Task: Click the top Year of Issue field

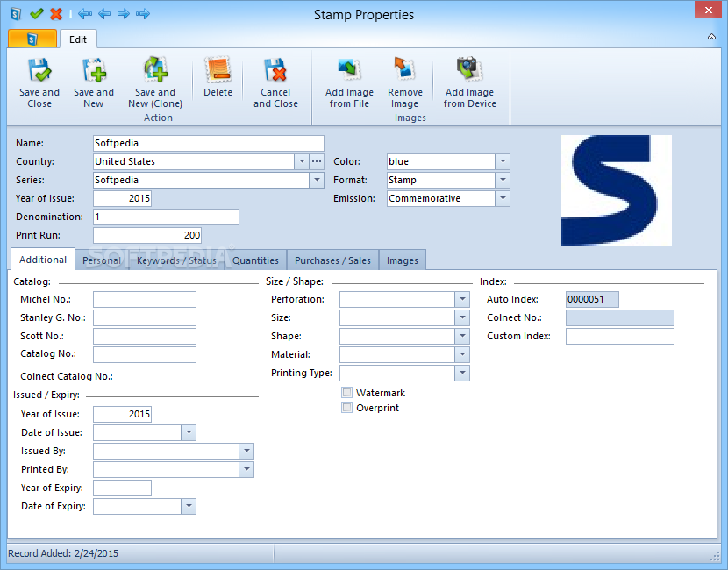Action: coord(122,198)
